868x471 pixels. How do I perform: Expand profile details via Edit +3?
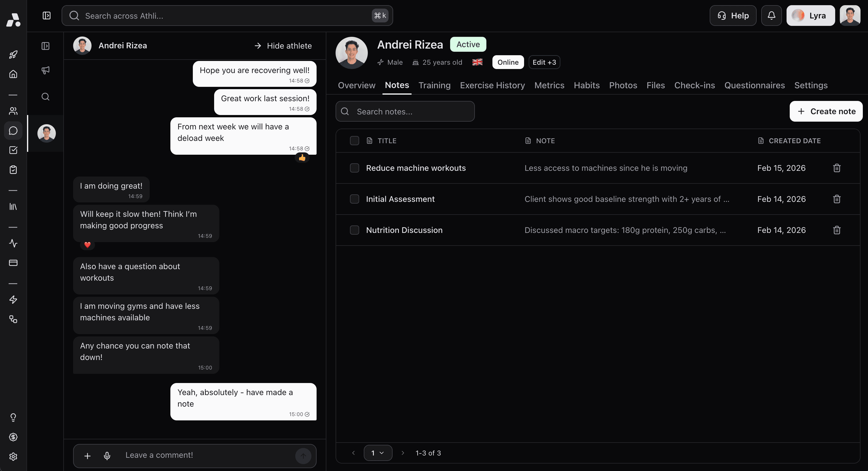pos(544,62)
